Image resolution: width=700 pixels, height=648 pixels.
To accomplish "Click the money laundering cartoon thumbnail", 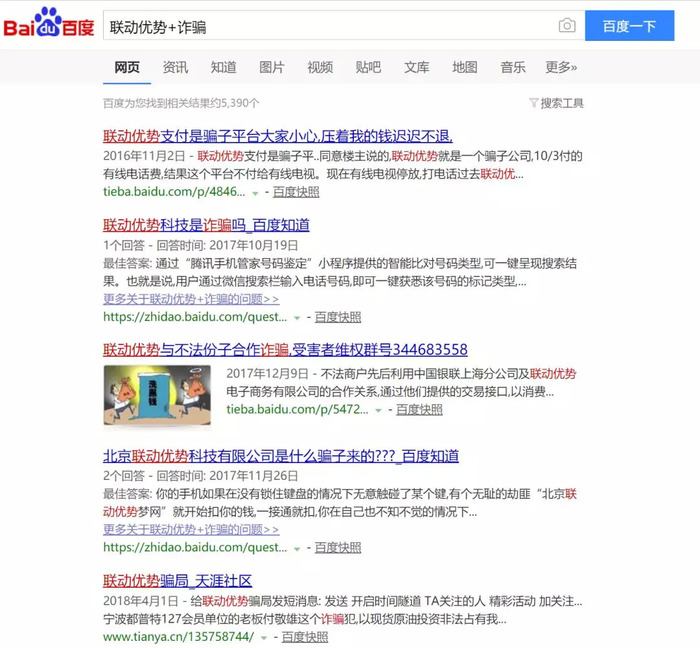I will (x=156, y=394).
